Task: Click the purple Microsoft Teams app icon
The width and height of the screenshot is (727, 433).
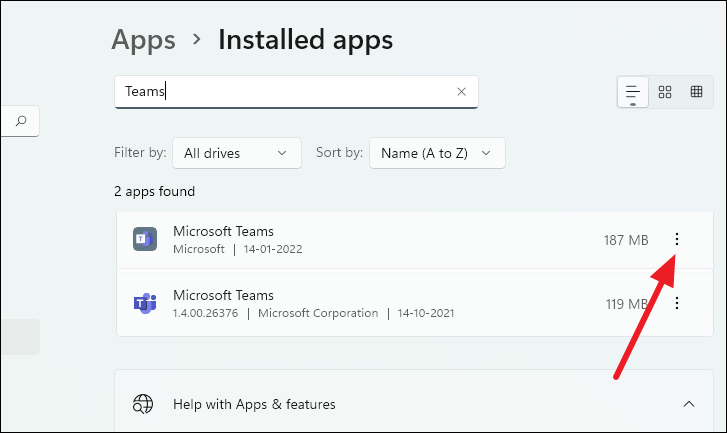Action: click(145, 303)
